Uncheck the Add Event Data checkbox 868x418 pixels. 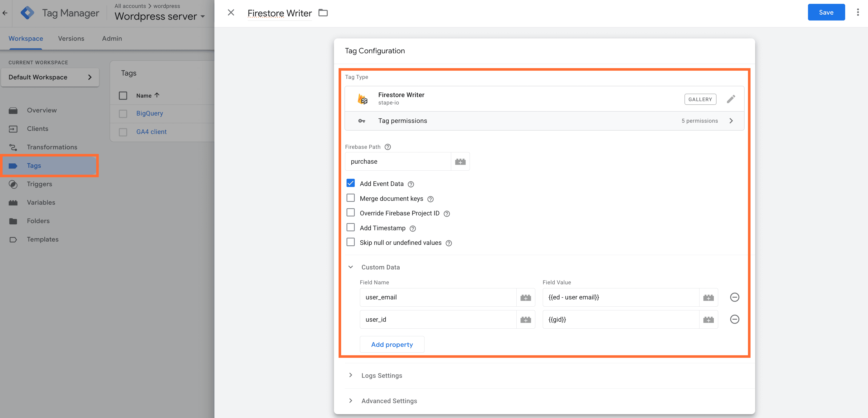tap(350, 183)
